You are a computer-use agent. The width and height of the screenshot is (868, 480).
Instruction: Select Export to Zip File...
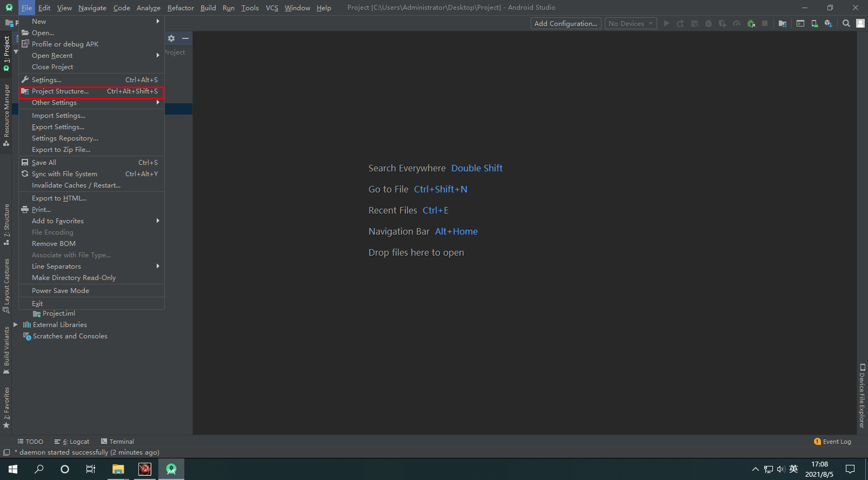tap(91, 150)
